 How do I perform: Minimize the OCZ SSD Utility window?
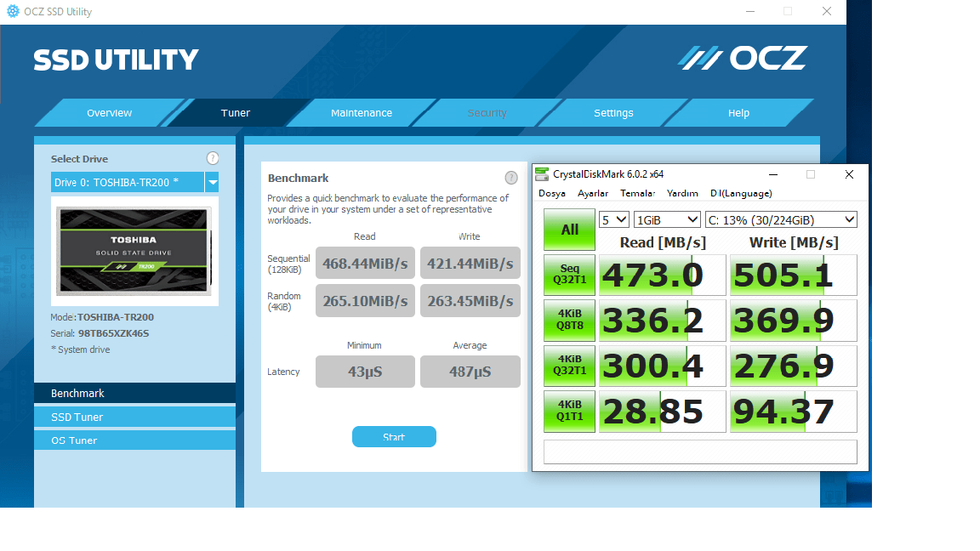[750, 11]
